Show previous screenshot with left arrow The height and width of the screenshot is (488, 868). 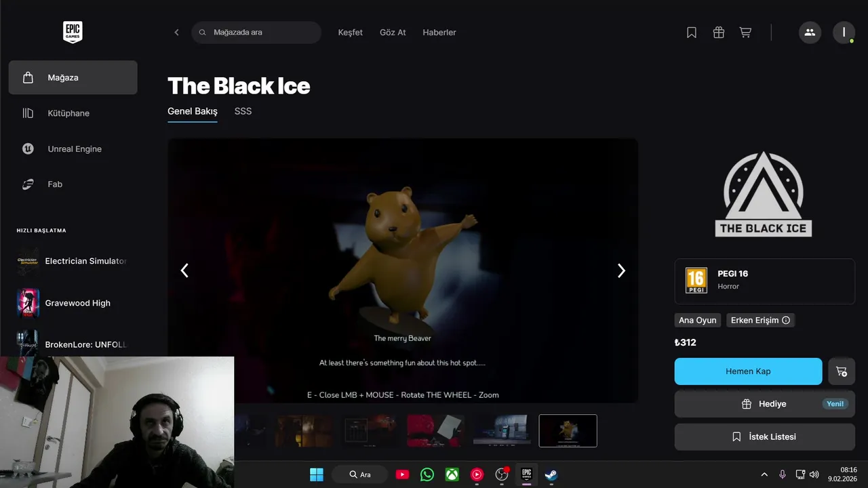(x=184, y=270)
